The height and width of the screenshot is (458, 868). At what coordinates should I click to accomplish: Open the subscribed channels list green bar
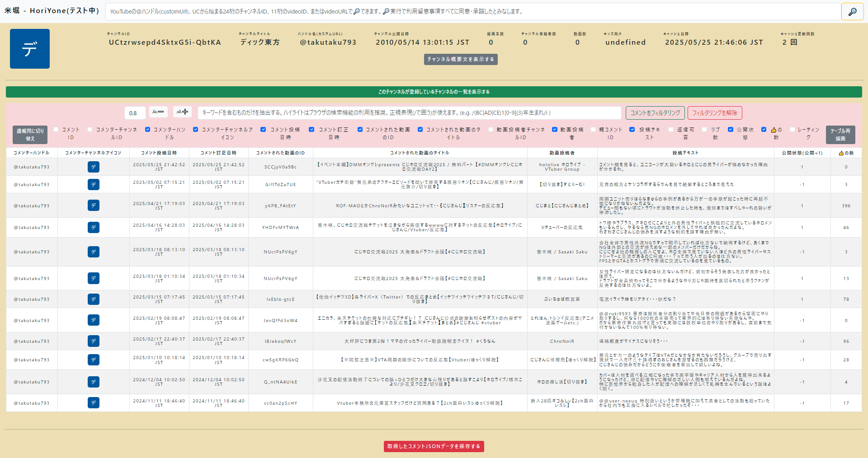tap(434, 92)
